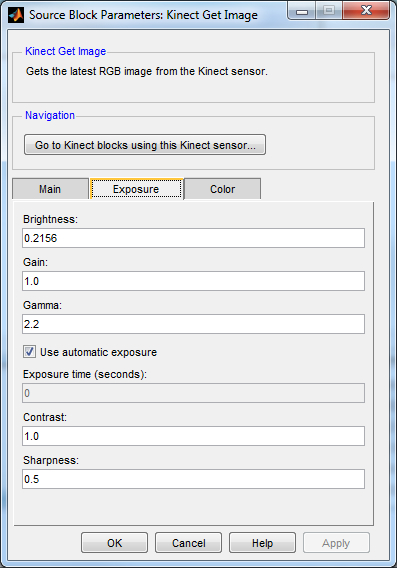Close the Source Block Parameters dialog
397x568 pixels.
[x=366, y=11]
